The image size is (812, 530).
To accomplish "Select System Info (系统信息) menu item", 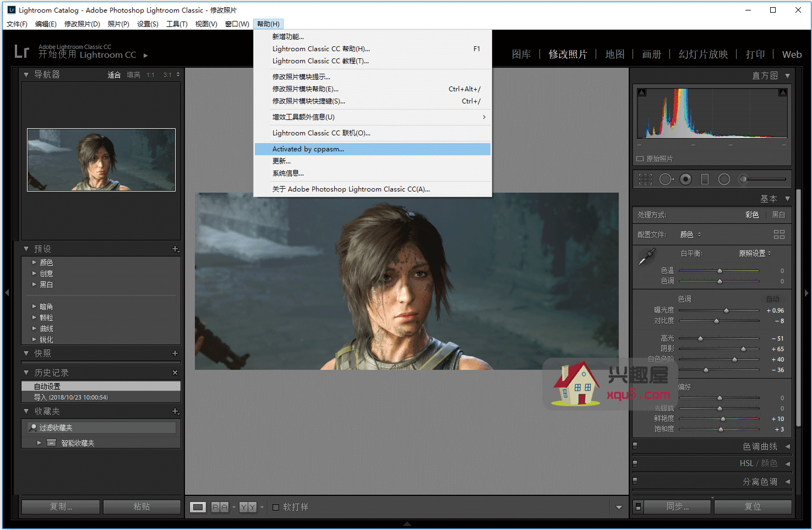I will (x=373, y=173).
